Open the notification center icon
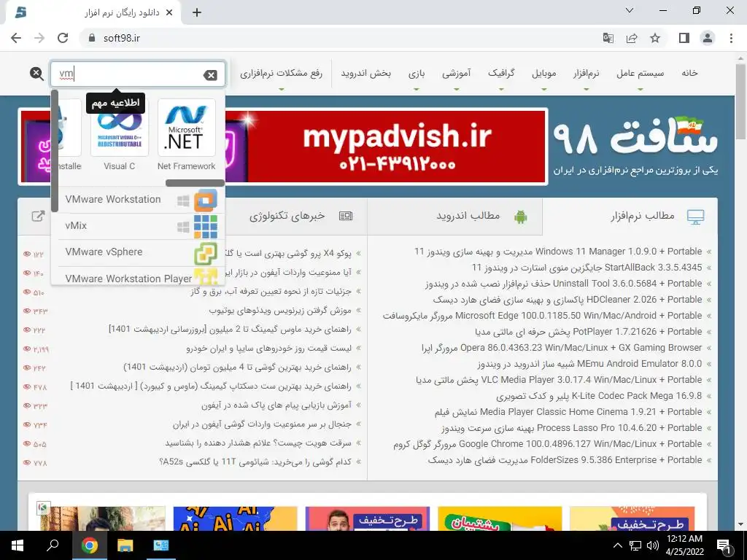The width and height of the screenshot is (747, 560). pyautogui.click(x=724, y=546)
